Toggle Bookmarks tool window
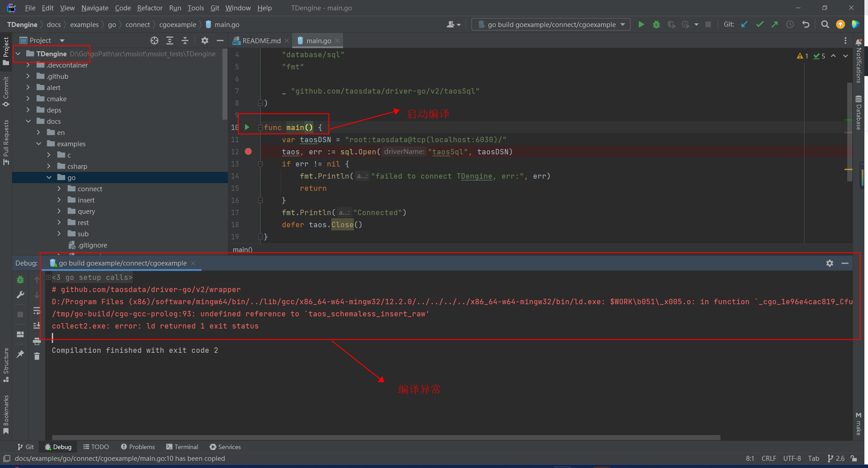The width and height of the screenshot is (868, 468). coord(6,414)
